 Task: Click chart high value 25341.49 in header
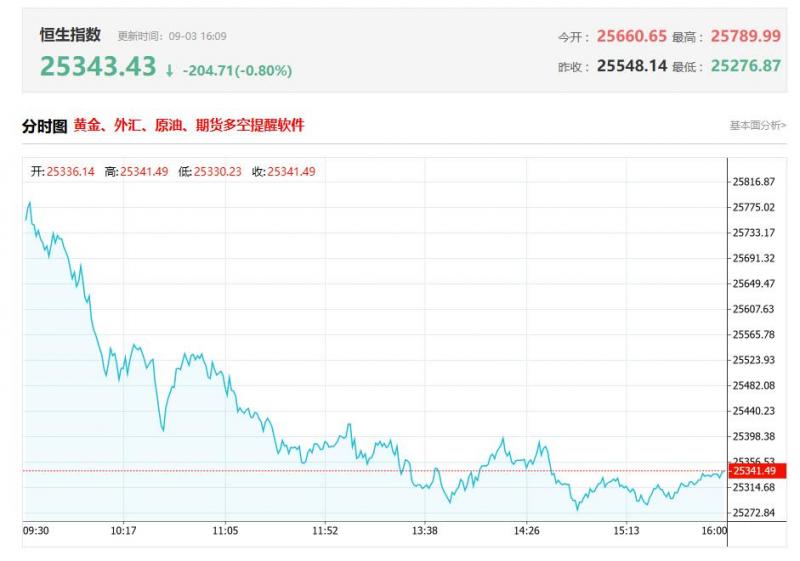[144, 172]
